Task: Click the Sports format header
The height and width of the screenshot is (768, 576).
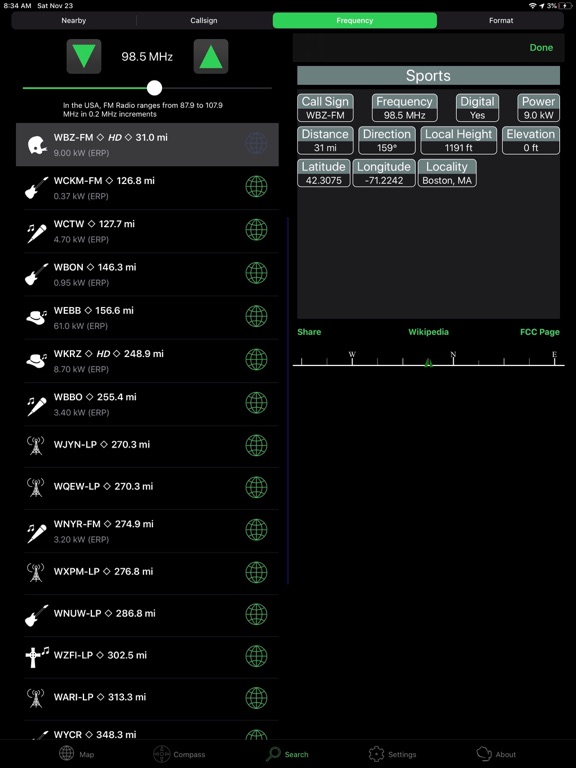Action: (428, 76)
